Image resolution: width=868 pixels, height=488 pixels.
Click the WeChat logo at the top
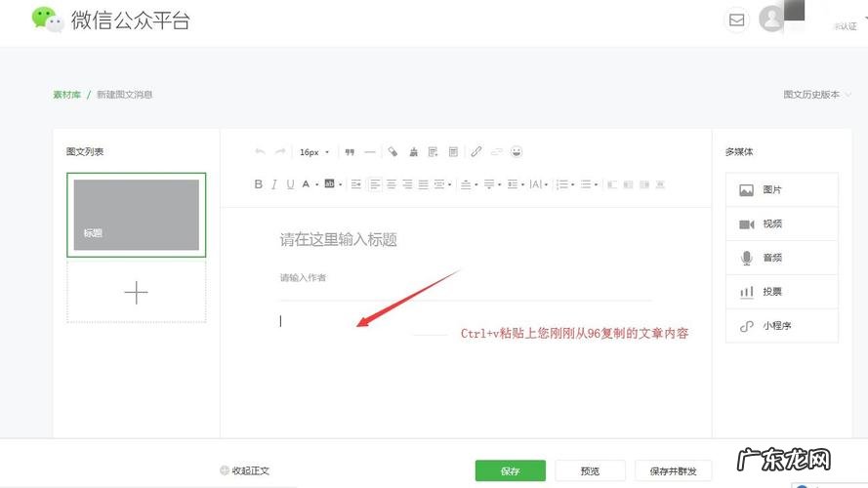tap(48, 20)
